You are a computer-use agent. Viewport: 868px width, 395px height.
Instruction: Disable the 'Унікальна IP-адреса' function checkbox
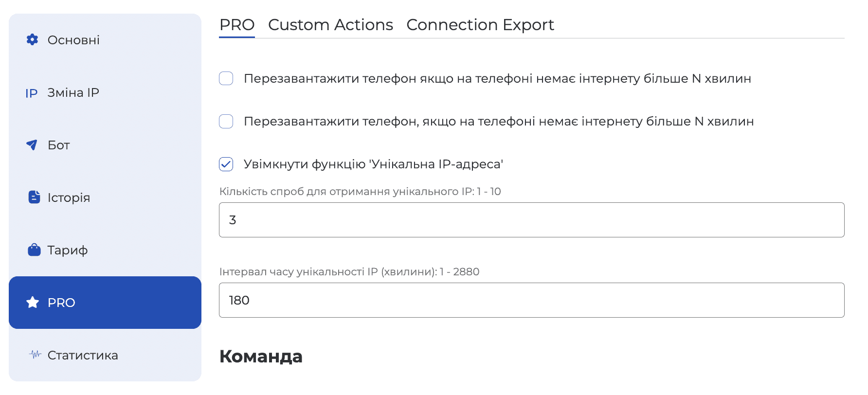(226, 164)
